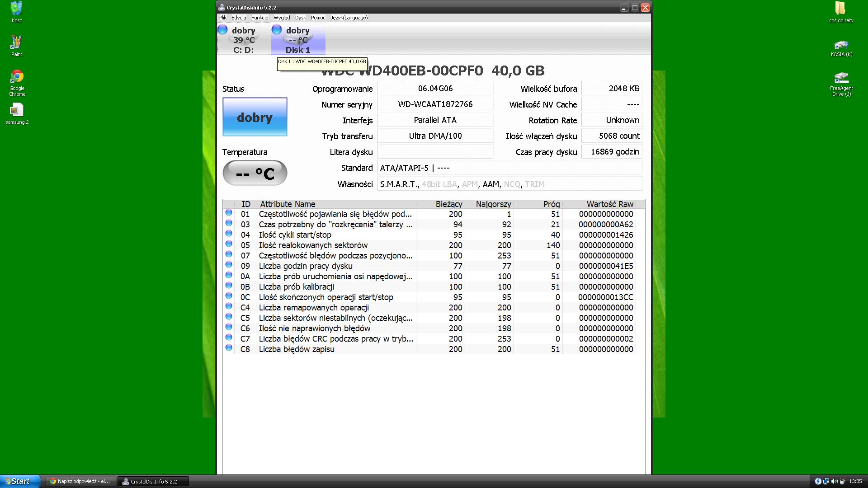Click the serial number field WD-WCAAT1872766
The height and width of the screenshot is (488, 868).
[x=435, y=104]
